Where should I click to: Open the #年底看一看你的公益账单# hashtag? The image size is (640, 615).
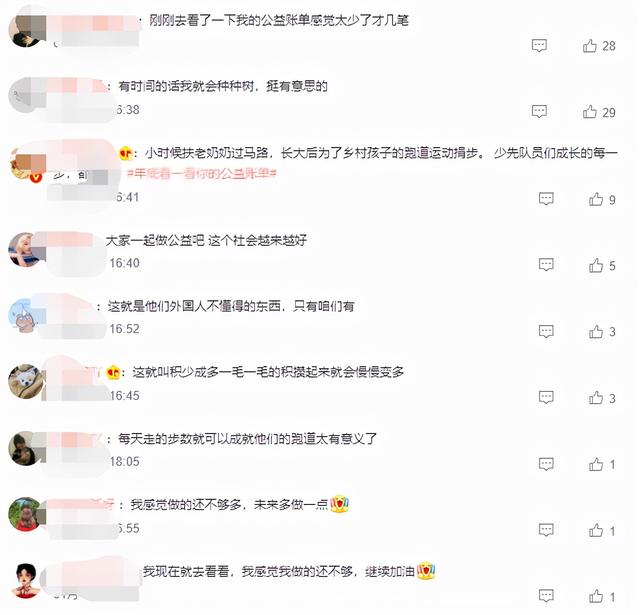tap(202, 174)
